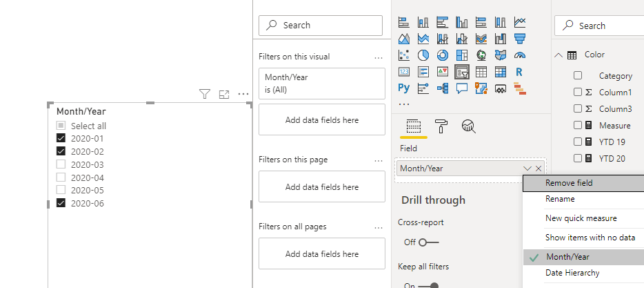Open focus mode on the slicer

(x=224, y=94)
